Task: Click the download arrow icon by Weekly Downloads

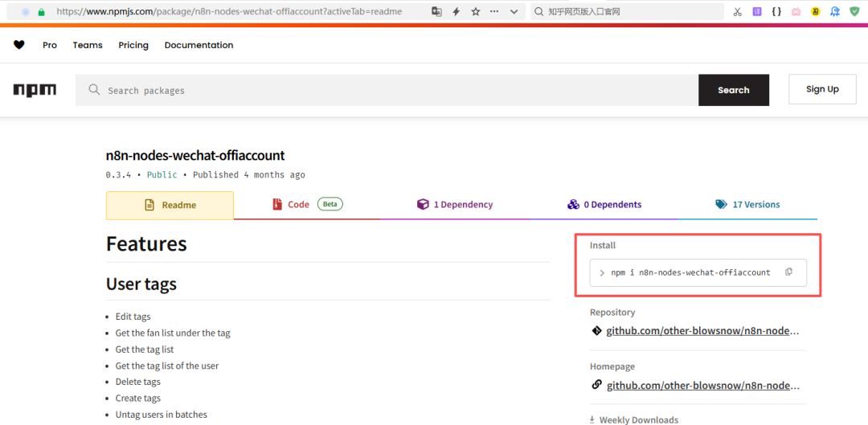Action: (592, 420)
